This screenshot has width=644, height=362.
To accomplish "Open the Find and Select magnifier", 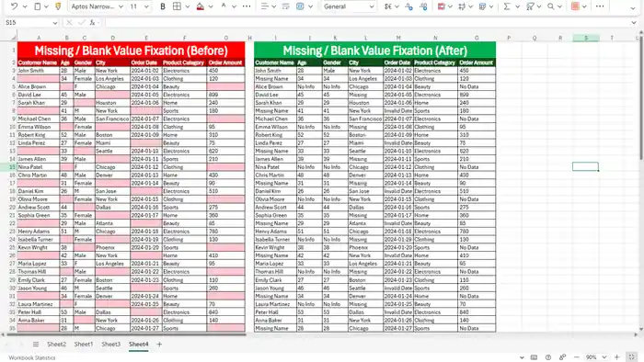I will click(x=551, y=6).
